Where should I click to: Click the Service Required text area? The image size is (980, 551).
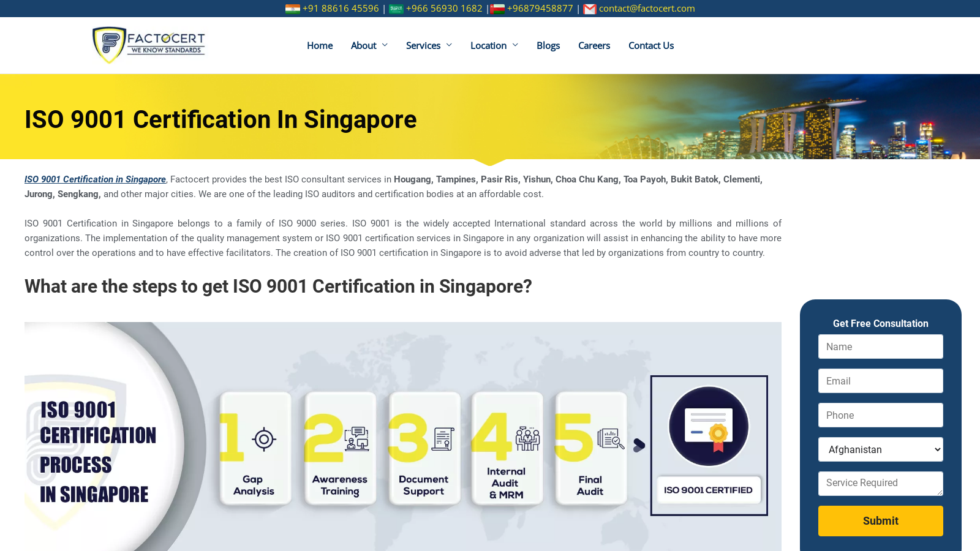[x=881, y=484]
